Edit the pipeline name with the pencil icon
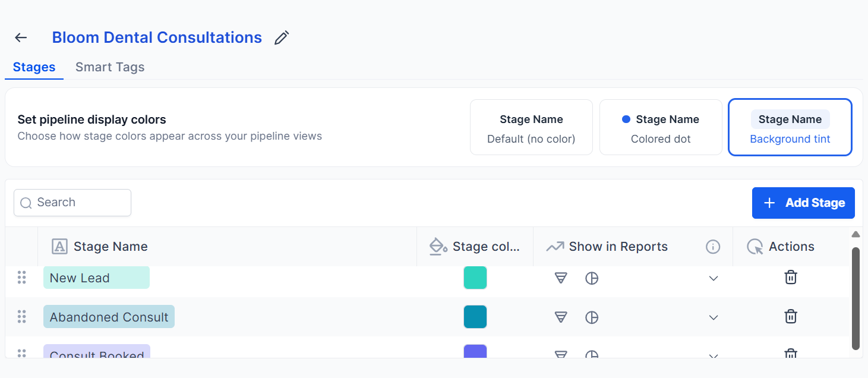Screen dimensions: 868x378 pos(282,37)
